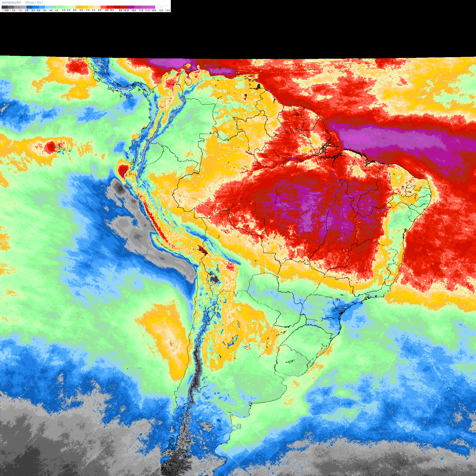This screenshot has height=476, width=476.
Task: Click the 'INSOLAÇÃO' legend title
Action: tap(12, 2)
